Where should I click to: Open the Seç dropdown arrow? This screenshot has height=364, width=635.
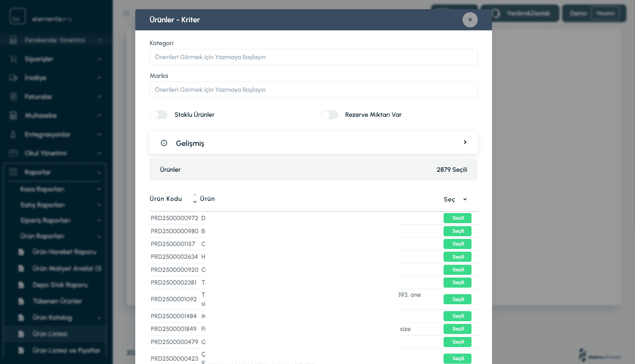pos(465,199)
